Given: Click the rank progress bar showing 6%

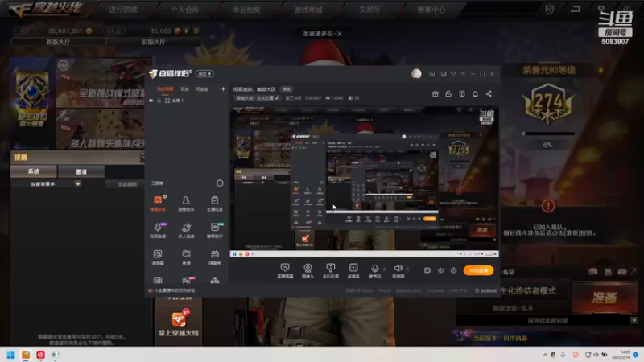Looking at the screenshot, I should click(x=548, y=134).
